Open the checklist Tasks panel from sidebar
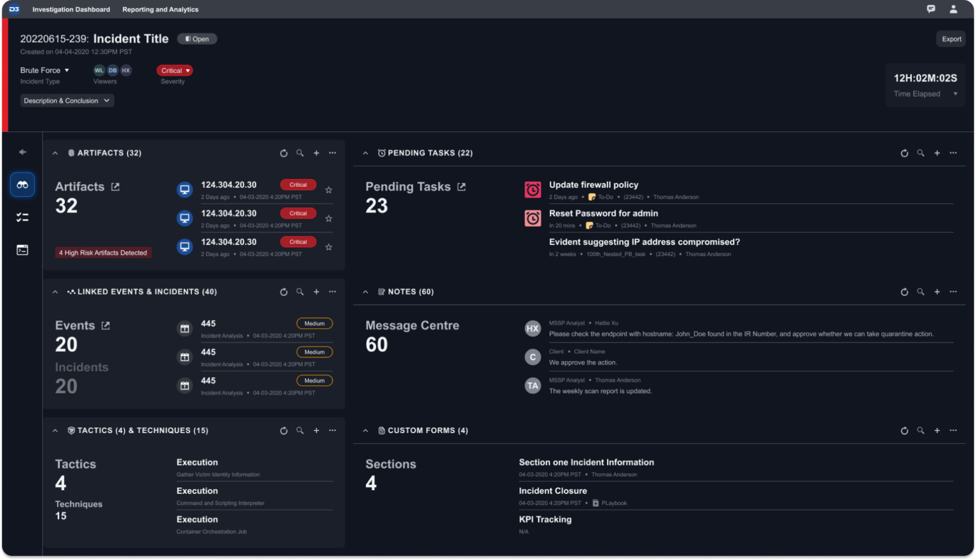976x560 pixels. [22, 217]
